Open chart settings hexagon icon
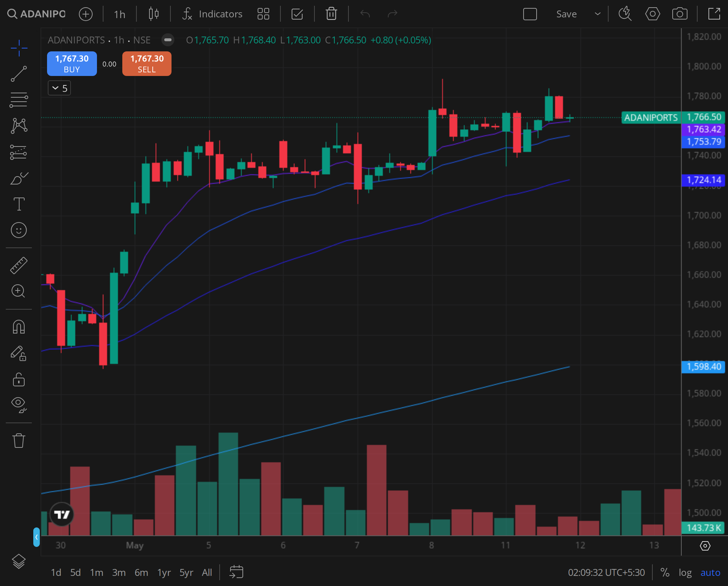Viewport: 728px width, 586px height. tap(652, 14)
